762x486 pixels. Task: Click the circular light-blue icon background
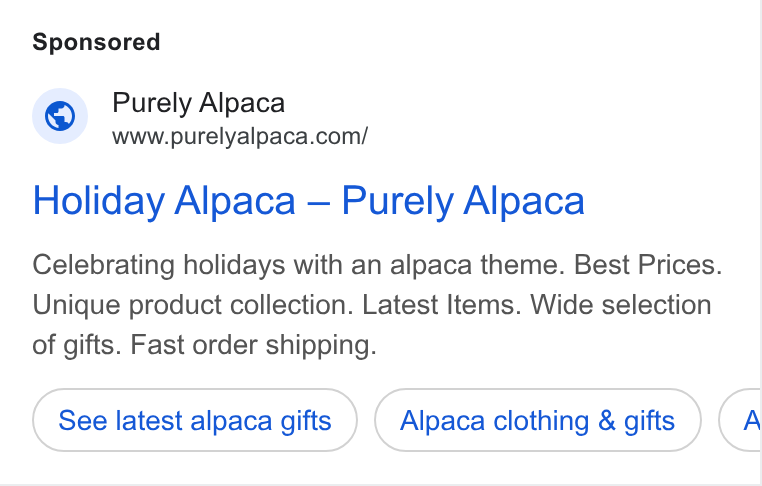(60, 116)
